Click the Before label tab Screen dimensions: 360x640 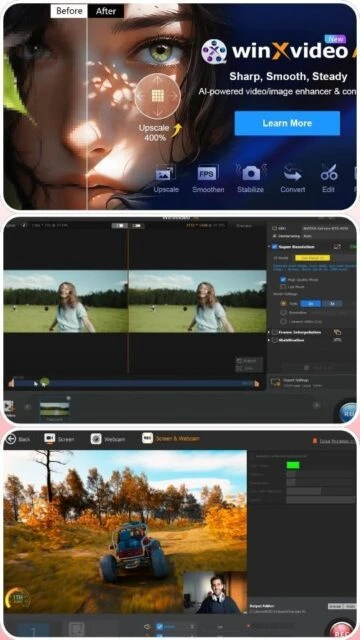(69, 11)
